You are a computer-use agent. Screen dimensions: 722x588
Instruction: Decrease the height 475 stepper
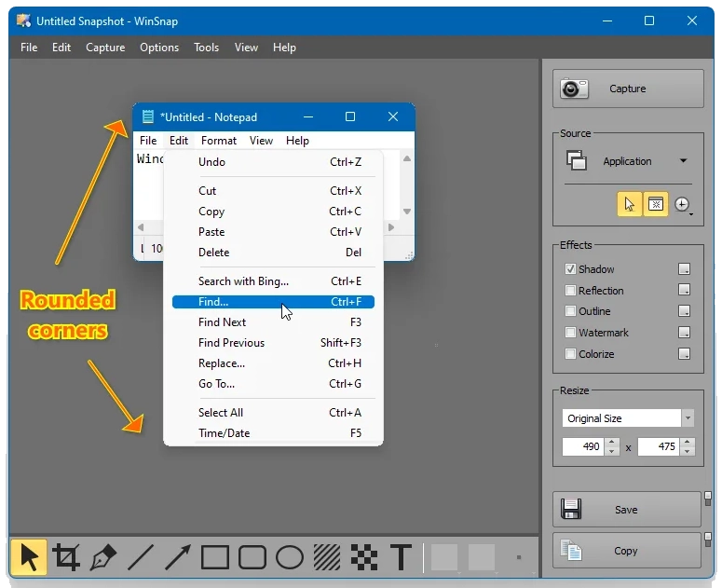[x=688, y=451]
